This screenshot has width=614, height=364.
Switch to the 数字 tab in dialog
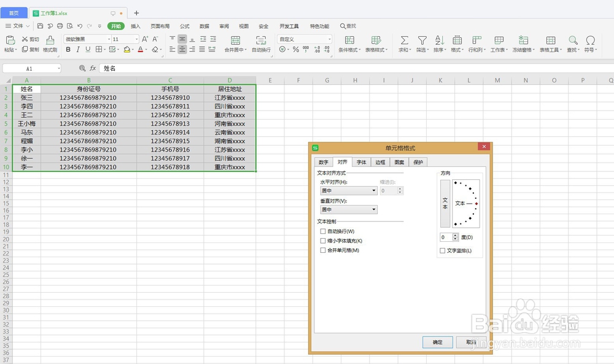tap(324, 162)
